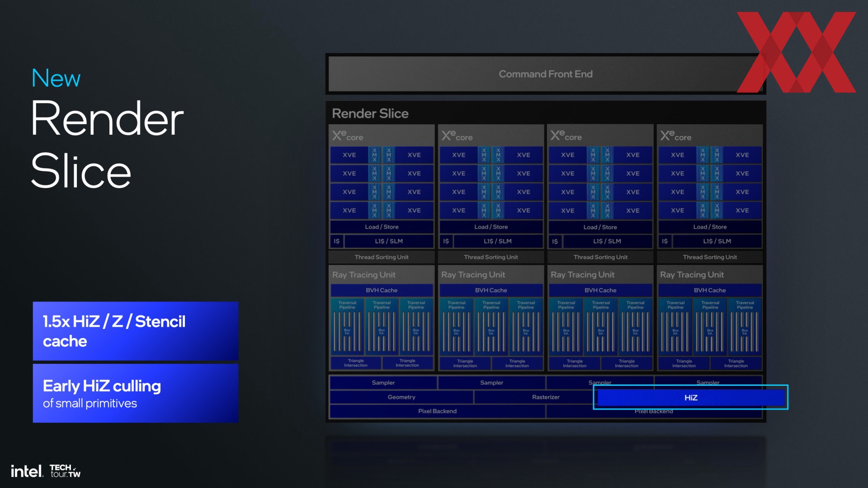This screenshot has width=868, height=488.
Task: Click the I$ block in fourth Xe core
Action: point(665,241)
